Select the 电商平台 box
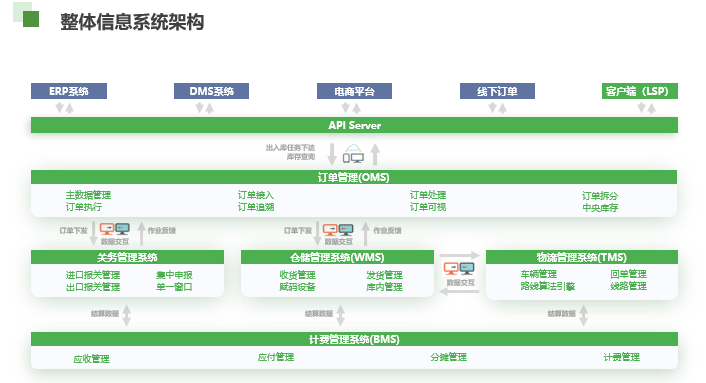The image size is (706, 383). (x=354, y=91)
